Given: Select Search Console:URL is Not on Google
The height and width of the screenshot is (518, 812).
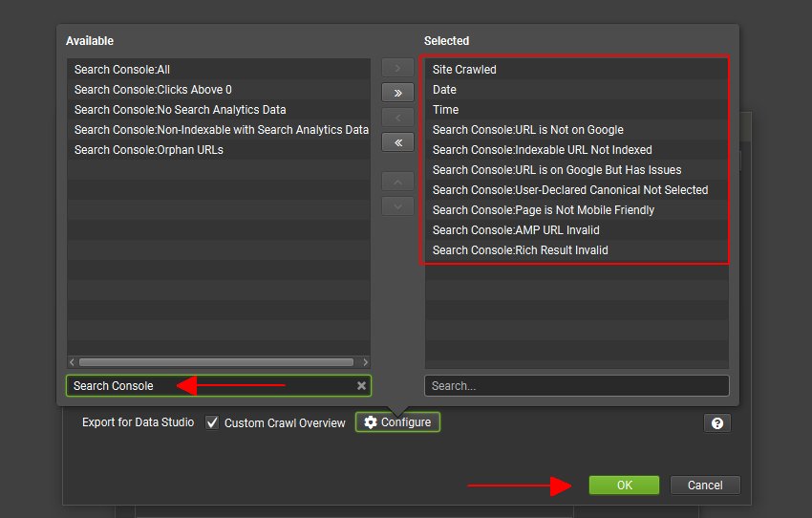Looking at the screenshot, I should pos(576,130).
